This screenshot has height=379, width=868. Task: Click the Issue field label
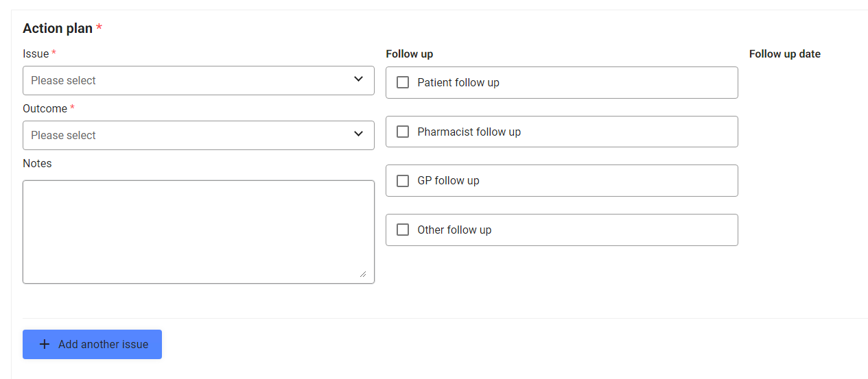tap(36, 53)
